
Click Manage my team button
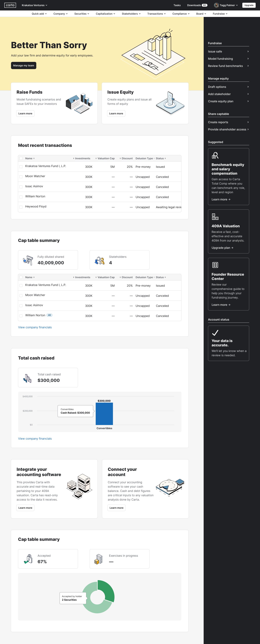point(23,65)
